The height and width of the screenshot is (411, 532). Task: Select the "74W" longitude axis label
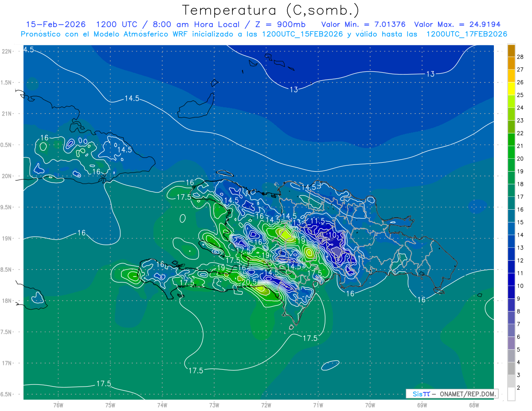click(162, 405)
